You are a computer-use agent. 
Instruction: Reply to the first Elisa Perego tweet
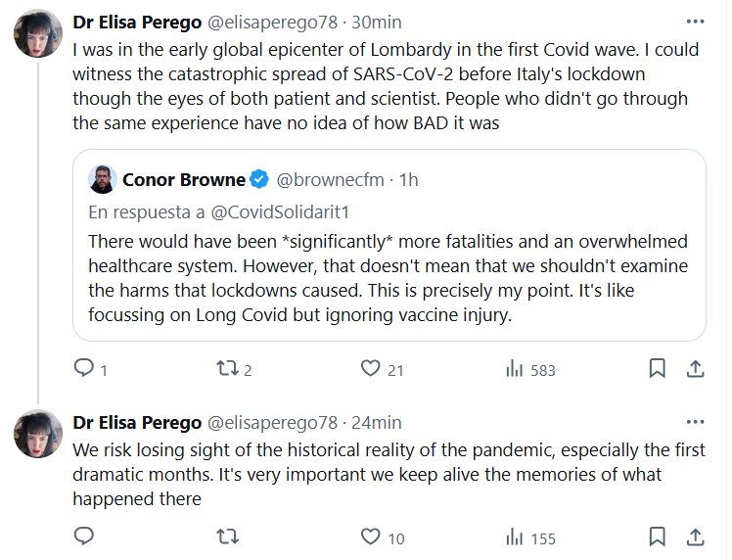85,369
